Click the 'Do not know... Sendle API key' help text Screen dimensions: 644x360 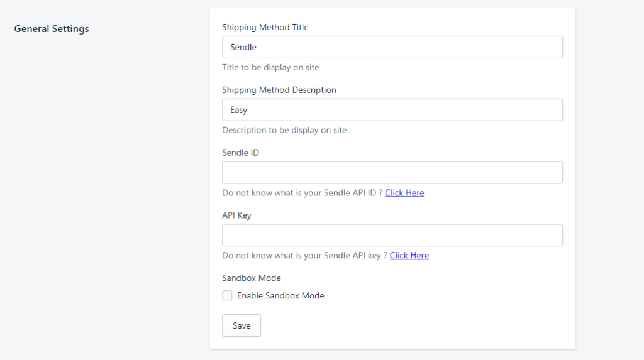(x=305, y=255)
